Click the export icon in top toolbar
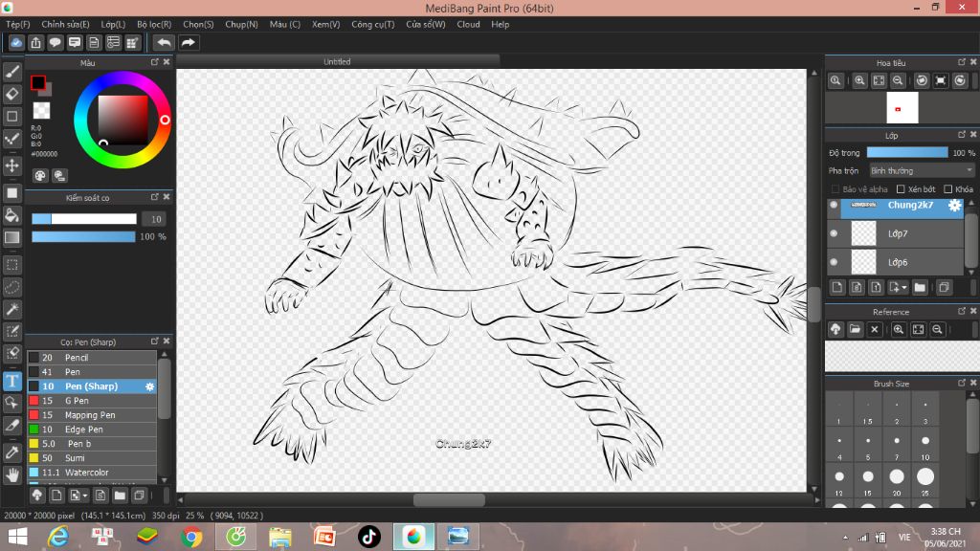 tap(35, 42)
